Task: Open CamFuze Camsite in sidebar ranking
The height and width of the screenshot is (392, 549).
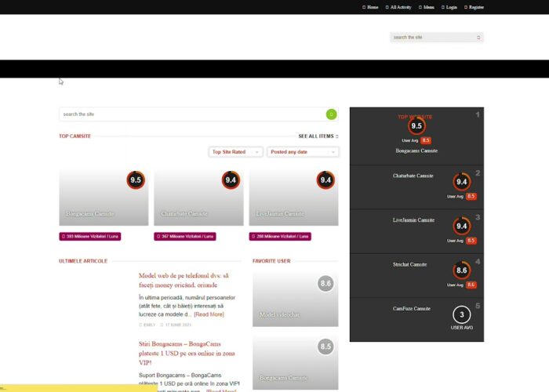Action: pos(412,309)
